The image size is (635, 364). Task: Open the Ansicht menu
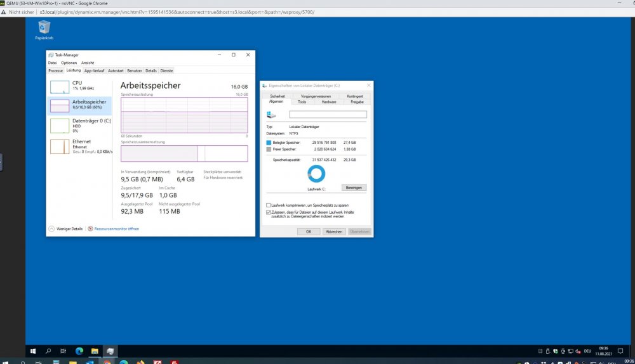click(88, 63)
